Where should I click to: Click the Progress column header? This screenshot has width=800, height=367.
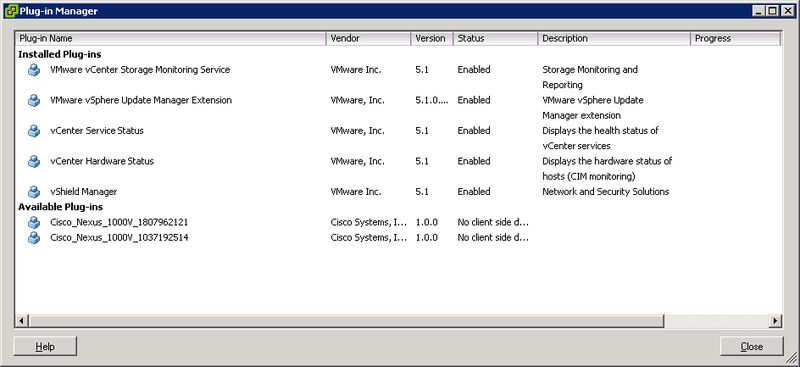[x=735, y=38]
